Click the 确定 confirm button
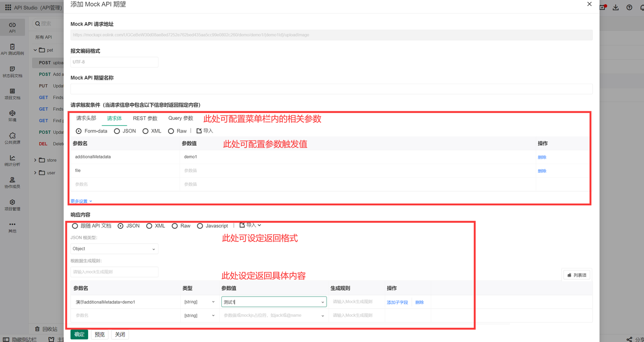Screen dimensions: 644x342 click(x=79, y=334)
